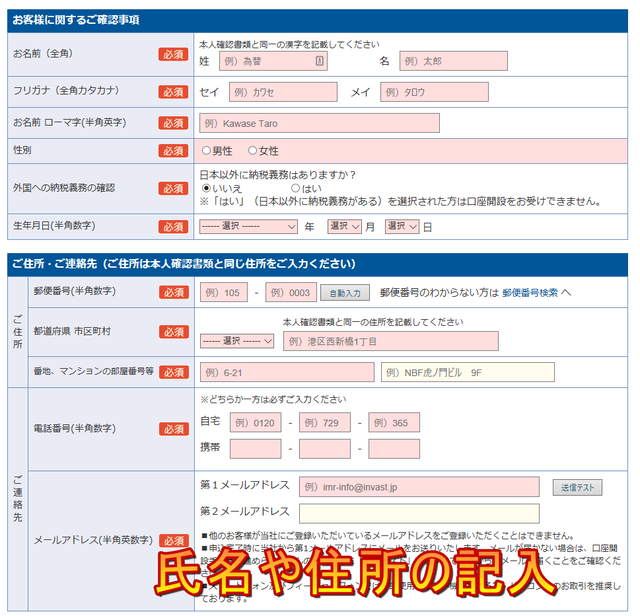Open the birth year dropdown

(x=248, y=227)
